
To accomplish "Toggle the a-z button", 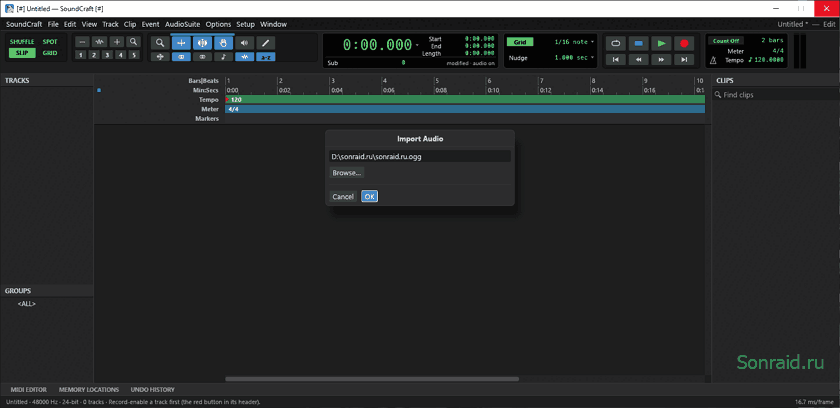I will 266,57.
